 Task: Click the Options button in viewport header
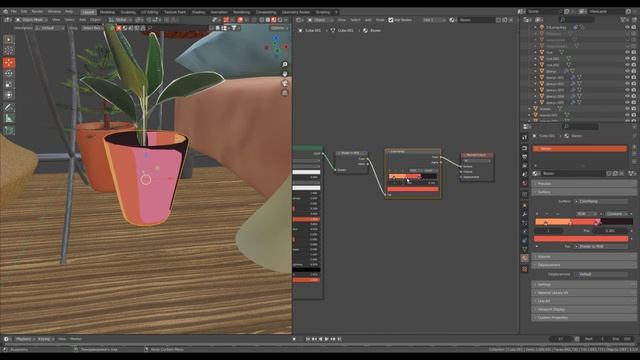click(278, 28)
